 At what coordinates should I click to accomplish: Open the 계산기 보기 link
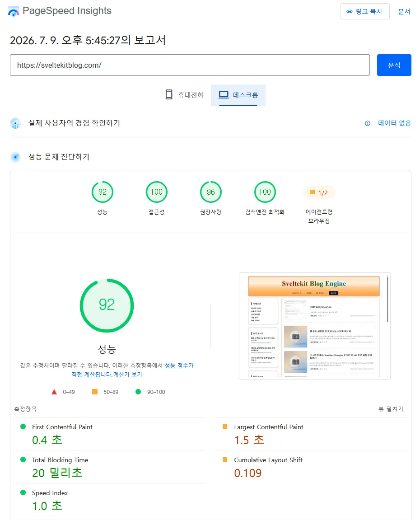(x=128, y=375)
